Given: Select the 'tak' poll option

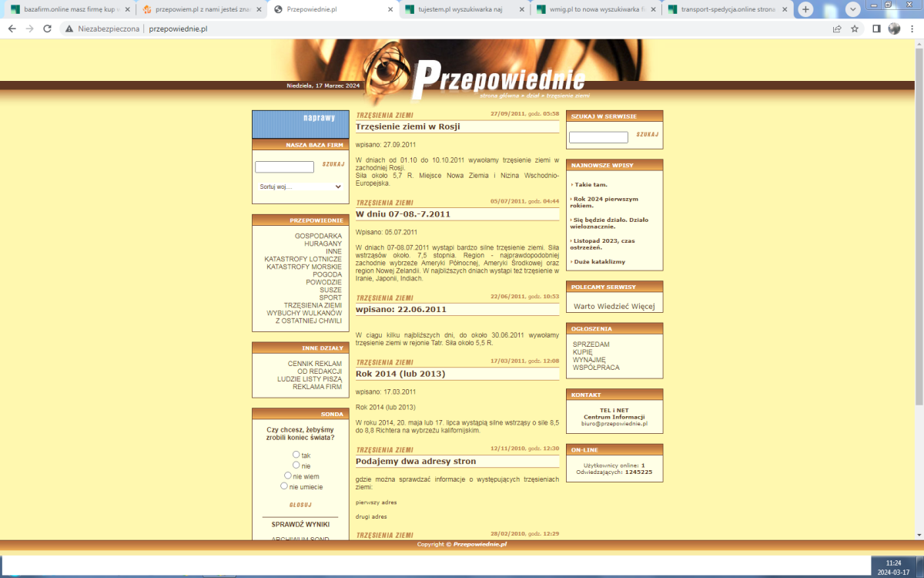Looking at the screenshot, I should (296, 455).
